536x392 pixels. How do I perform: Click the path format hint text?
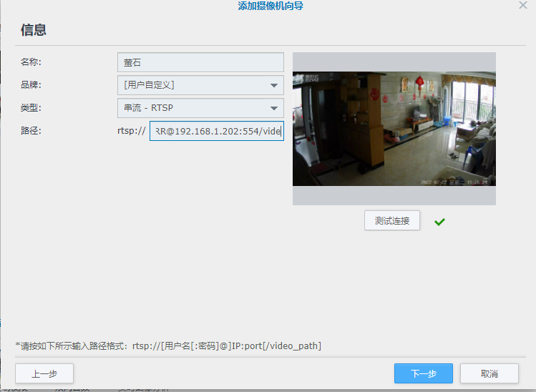click(168, 346)
